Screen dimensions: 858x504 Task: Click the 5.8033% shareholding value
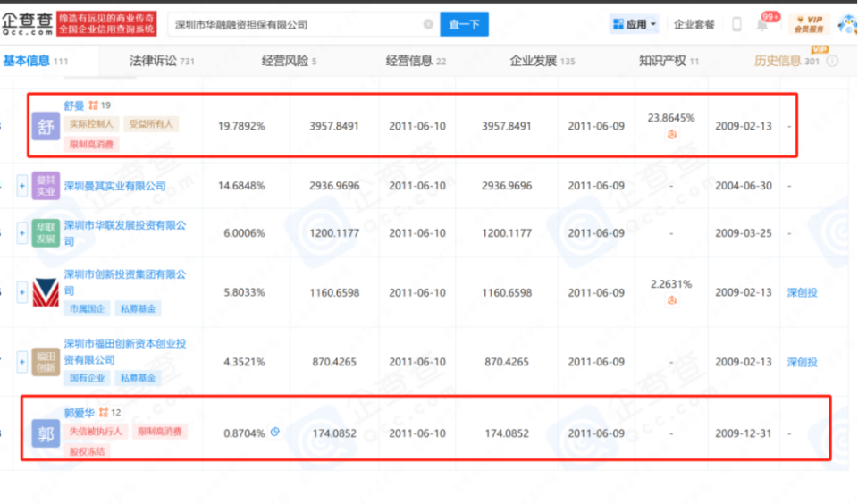(244, 292)
